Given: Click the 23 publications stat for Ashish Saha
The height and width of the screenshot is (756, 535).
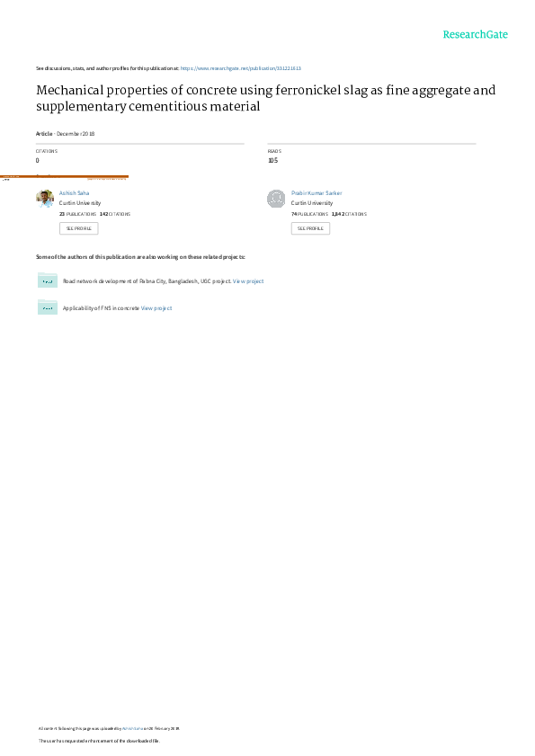Looking at the screenshot, I should (77, 214).
